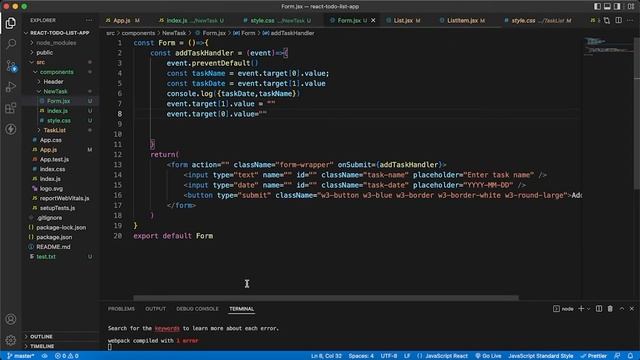Screen dimensions: 640x360
Task: Open notifications bell in status bar
Action: coord(631,356)
